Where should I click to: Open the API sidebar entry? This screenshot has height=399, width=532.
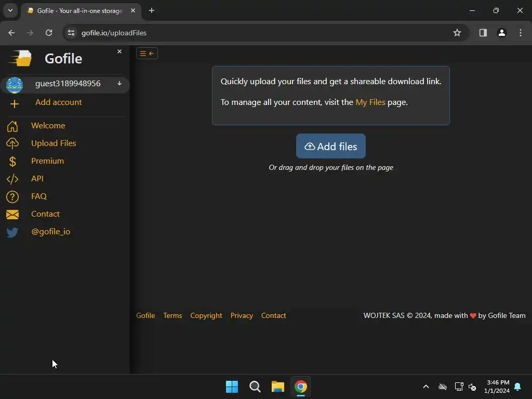tap(37, 179)
